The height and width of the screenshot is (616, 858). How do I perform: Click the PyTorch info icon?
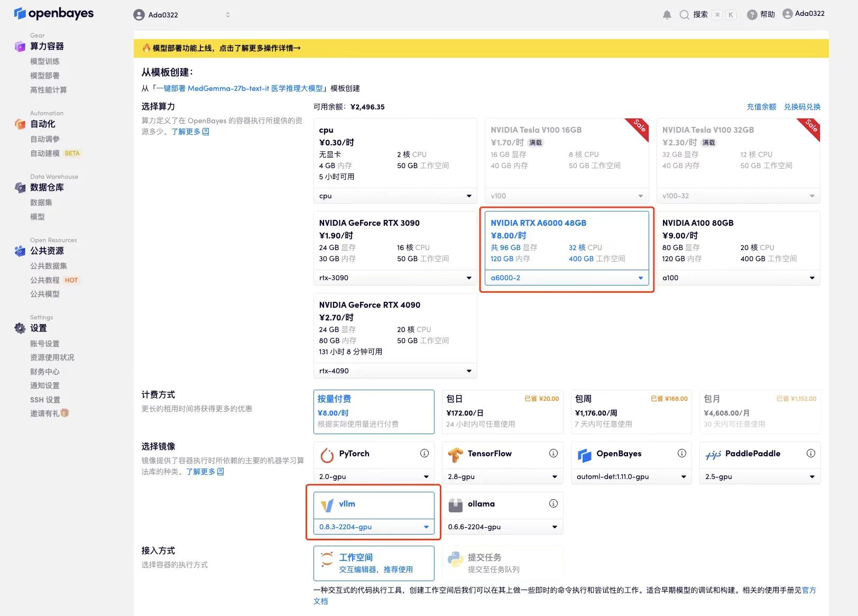[424, 453]
